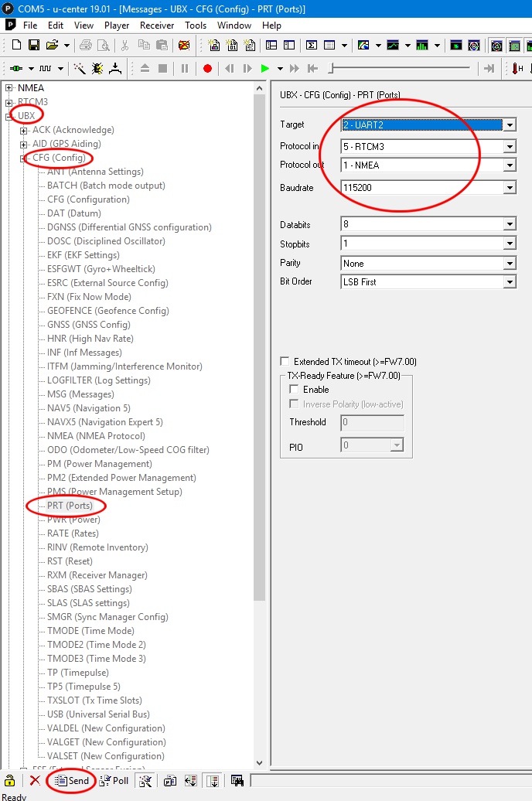Viewport: 532px width, 801px height.
Task: Expand the NMEA tree node
Action: pos(9,88)
